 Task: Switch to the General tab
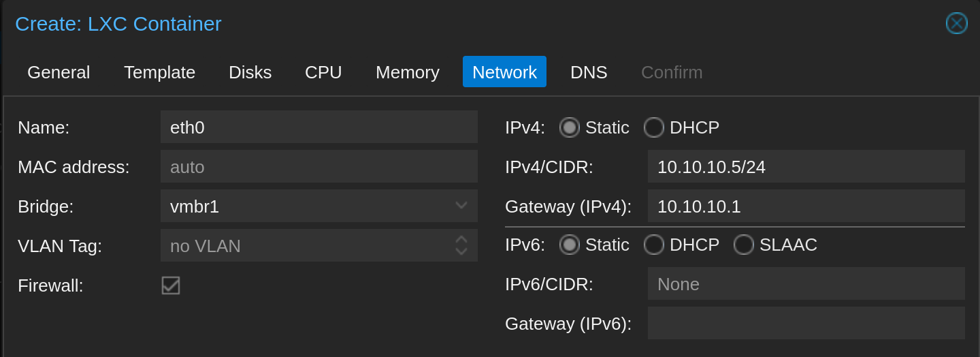point(59,72)
